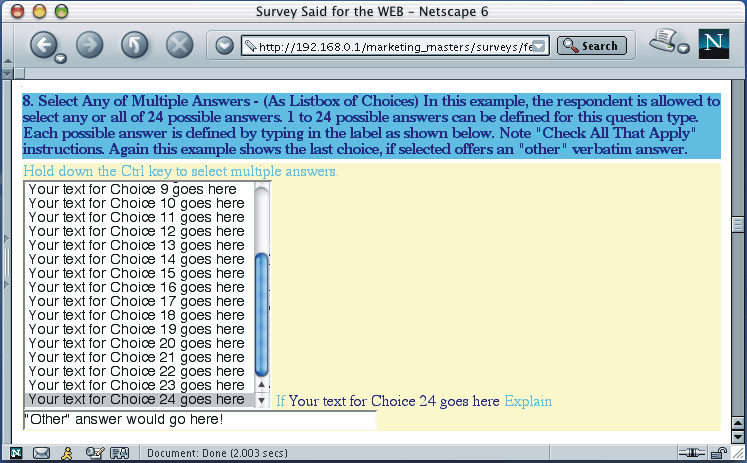Open Navigator via status bar N icon

[x=16, y=453]
